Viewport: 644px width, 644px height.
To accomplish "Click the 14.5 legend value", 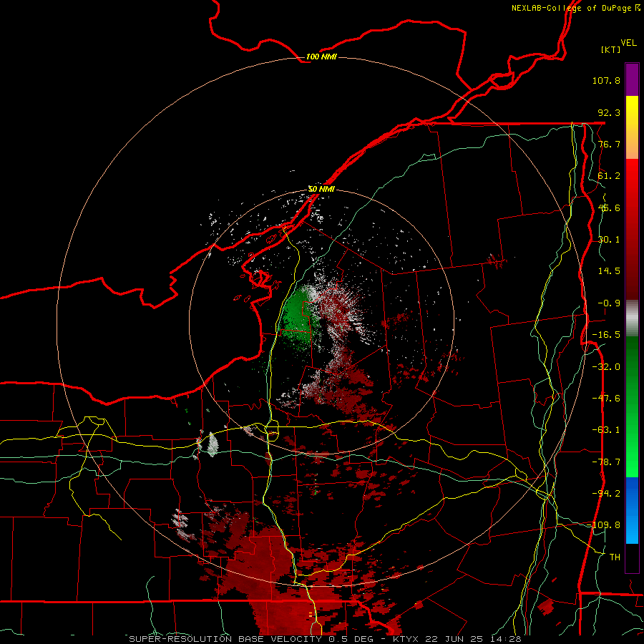I will coord(609,271).
